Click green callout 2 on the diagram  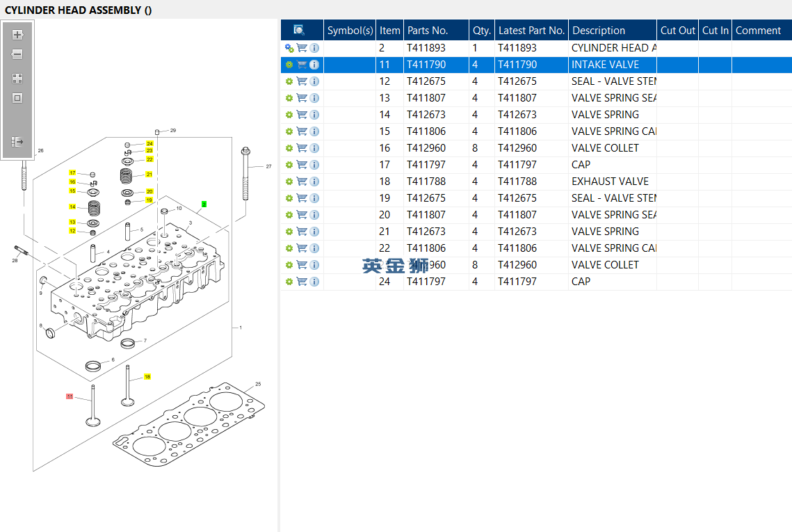click(204, 204)
